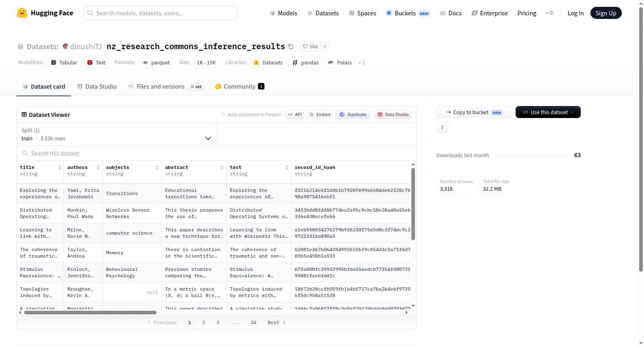Viewport: 644px width, 347px height.
Task: Go to page 2 of results
Action: 204,322
